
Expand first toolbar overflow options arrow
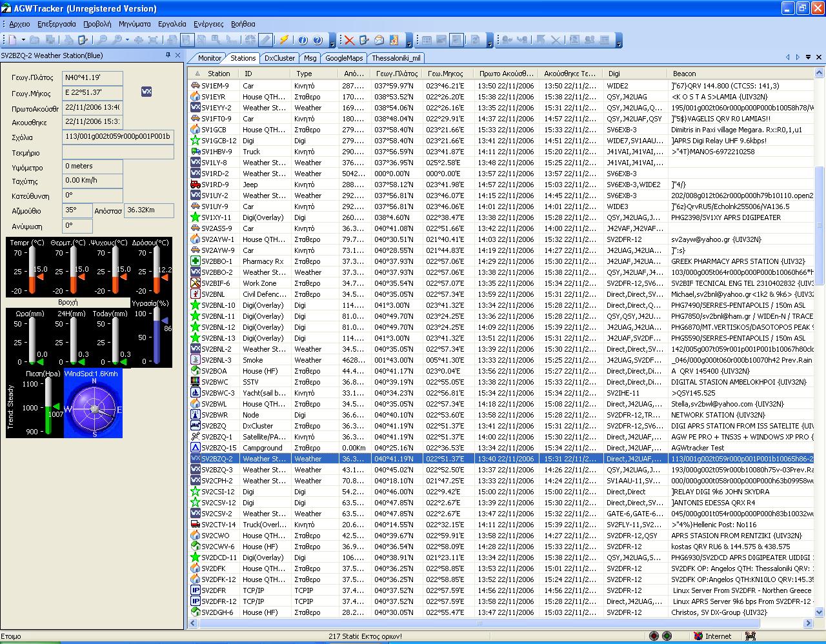tap(332, 41)
